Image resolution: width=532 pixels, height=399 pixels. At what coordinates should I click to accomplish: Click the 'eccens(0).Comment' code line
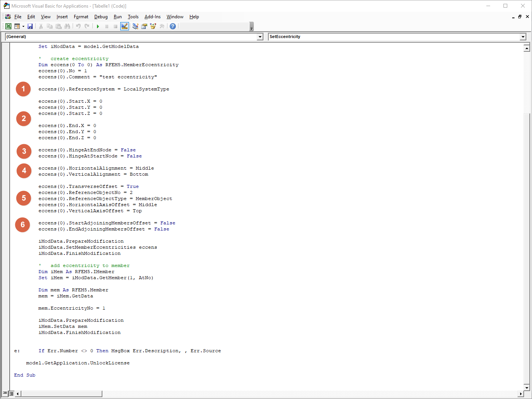[x=97, y=77]
